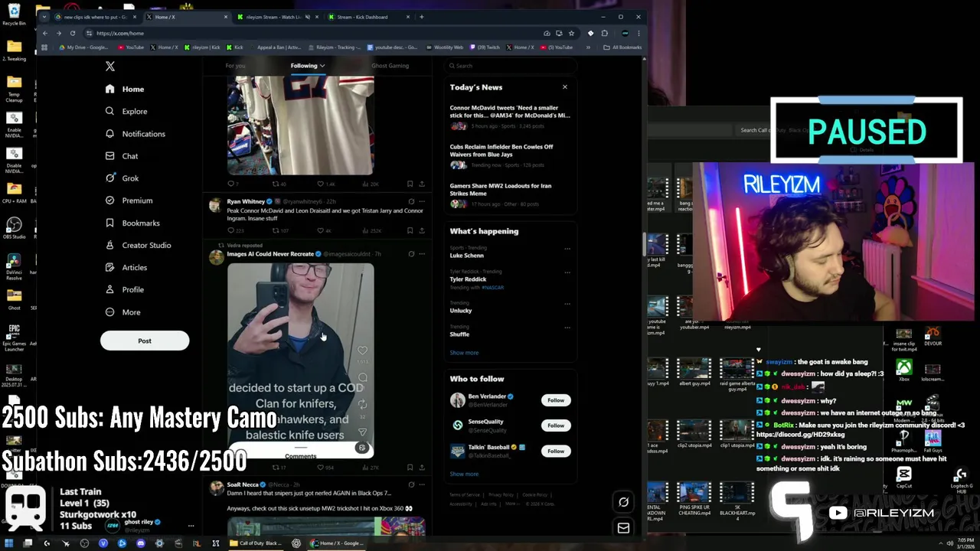Follow Talkin' Baseball

pos(556,451)
